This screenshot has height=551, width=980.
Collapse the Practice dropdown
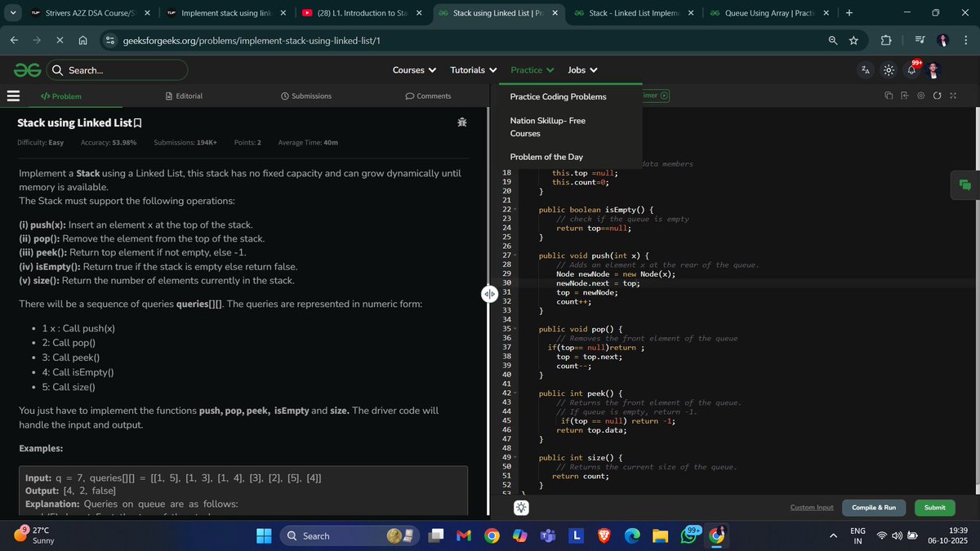[532, 70]
